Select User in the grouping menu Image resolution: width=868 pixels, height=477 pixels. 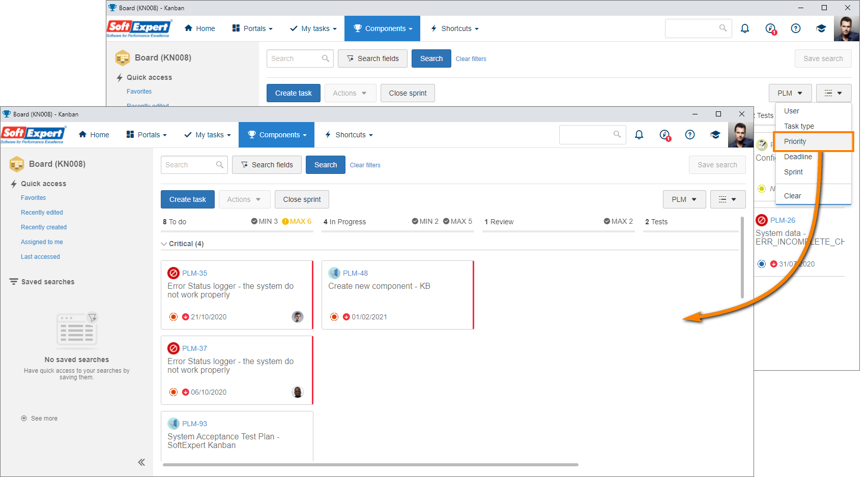(813, 111)
